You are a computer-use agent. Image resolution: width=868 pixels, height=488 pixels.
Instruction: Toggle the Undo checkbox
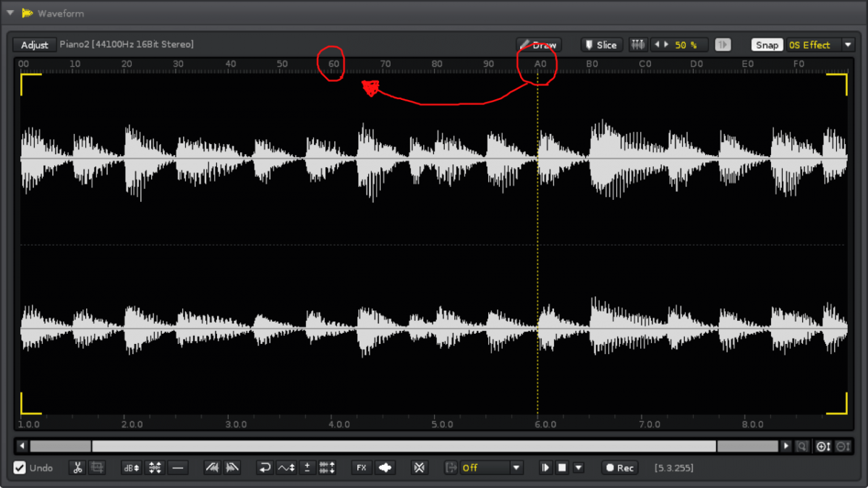click(20, 468)
